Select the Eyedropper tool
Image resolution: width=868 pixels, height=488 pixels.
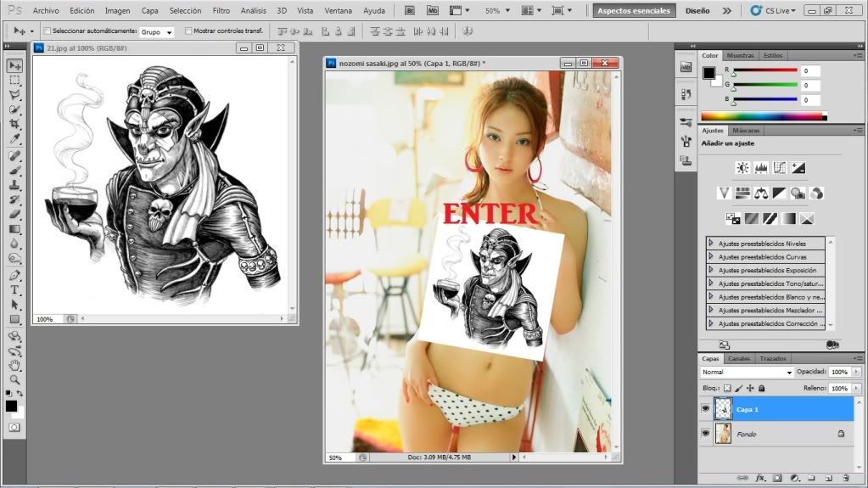click(14, 138)
